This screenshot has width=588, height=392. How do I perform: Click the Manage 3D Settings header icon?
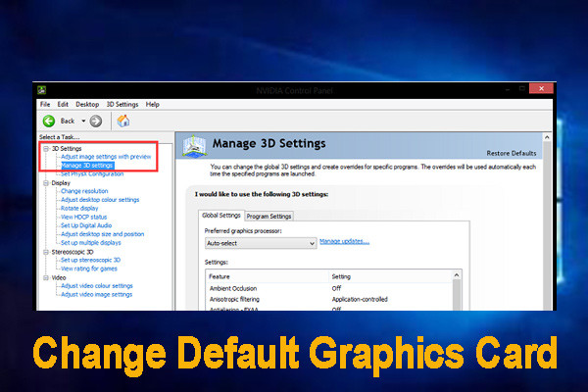(x=195, y=145)
